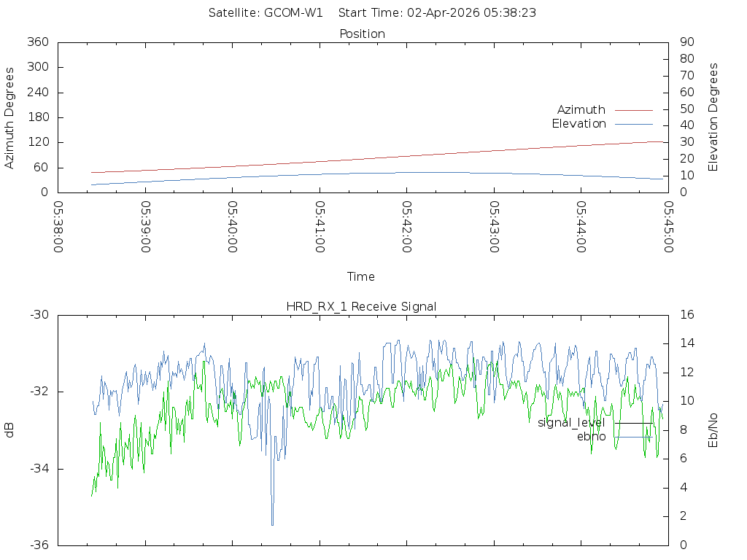
Task: Click the 360 tick on azimuth axis
Action: tap(37, 42)
